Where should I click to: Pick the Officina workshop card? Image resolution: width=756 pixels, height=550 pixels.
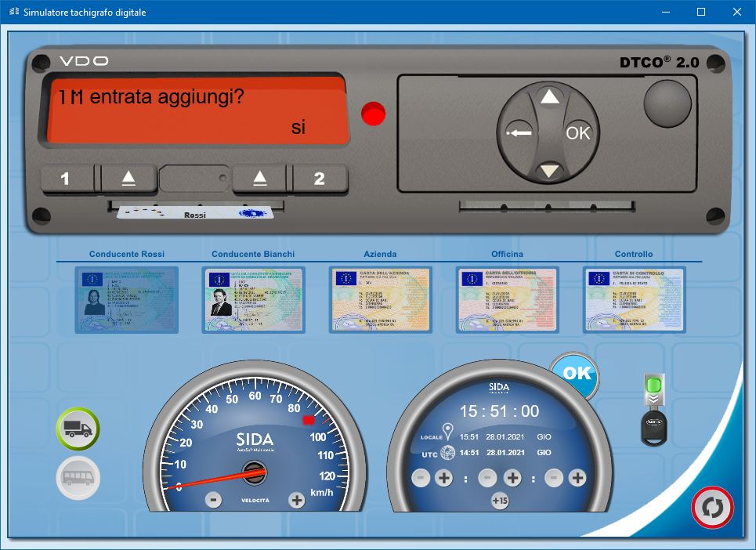pos(507,300)
